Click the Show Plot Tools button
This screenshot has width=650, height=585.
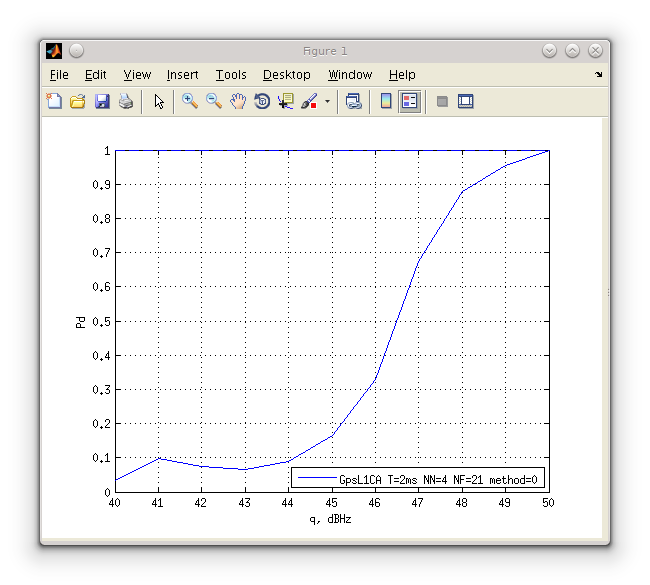click(x=465, y=101)
